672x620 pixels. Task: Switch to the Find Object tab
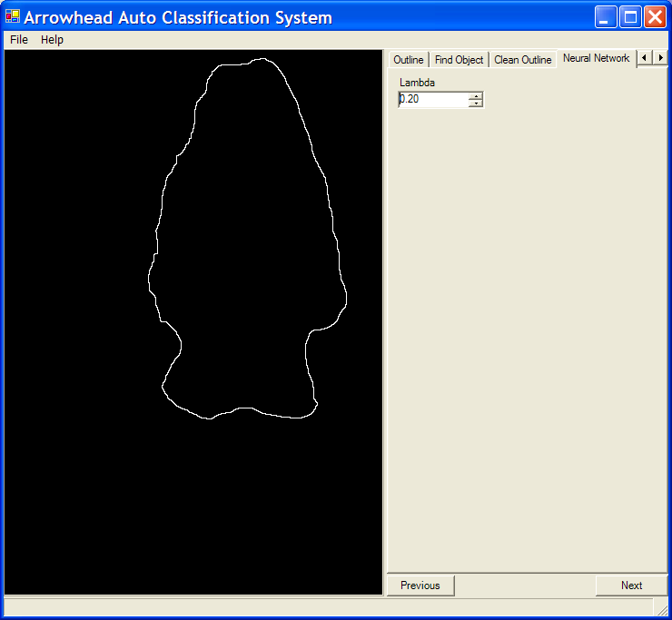pos(459,60)
